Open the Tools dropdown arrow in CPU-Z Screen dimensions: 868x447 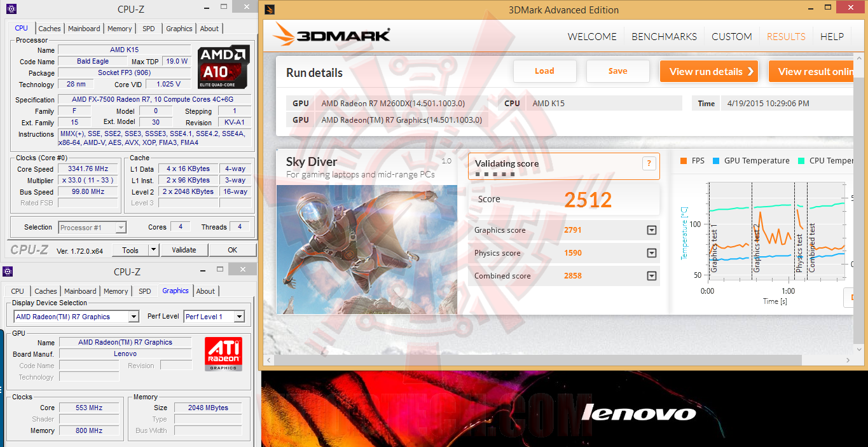point(153,250)
